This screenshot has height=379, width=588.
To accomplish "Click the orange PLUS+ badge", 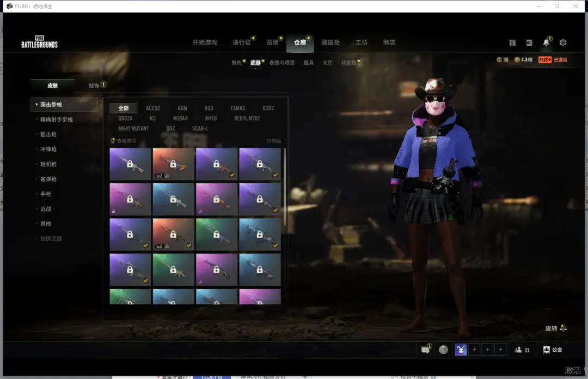I will tap(545, 60).
